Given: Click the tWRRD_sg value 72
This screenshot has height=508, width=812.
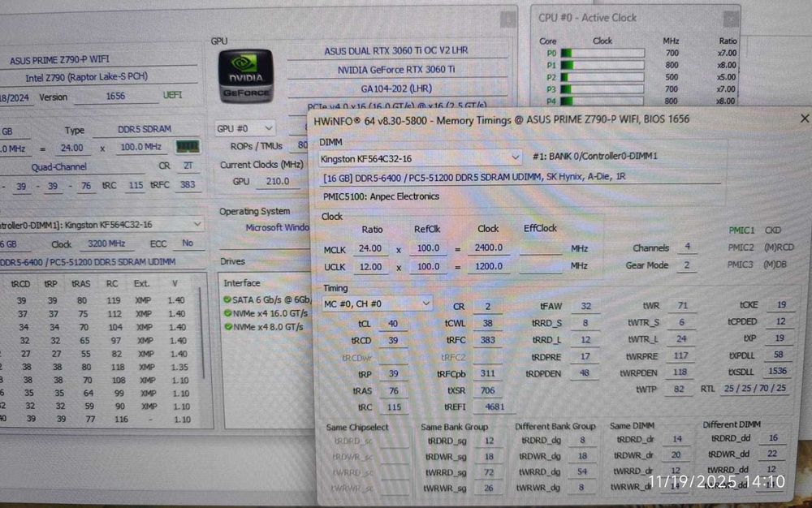Looking at the screenshot, I should point(488,472).
